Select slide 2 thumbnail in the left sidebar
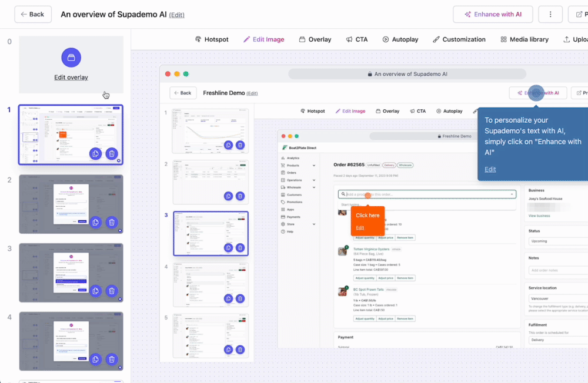The image size is (588, 383). coord(71,204)
